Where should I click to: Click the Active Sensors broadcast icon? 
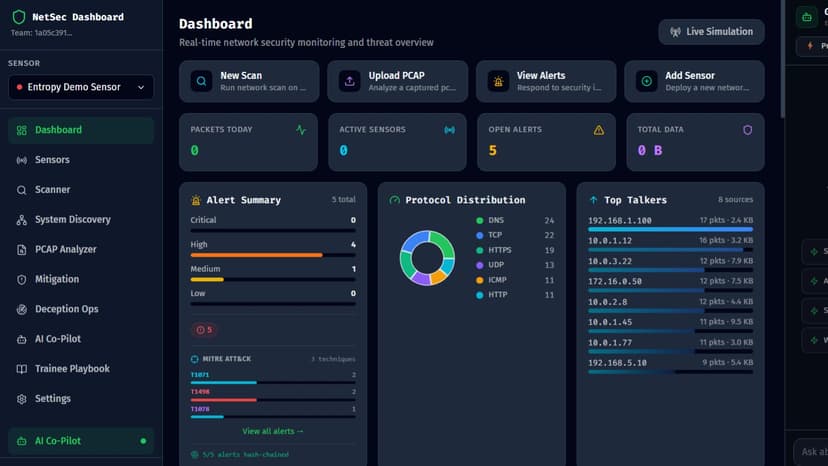click(449, 130)
